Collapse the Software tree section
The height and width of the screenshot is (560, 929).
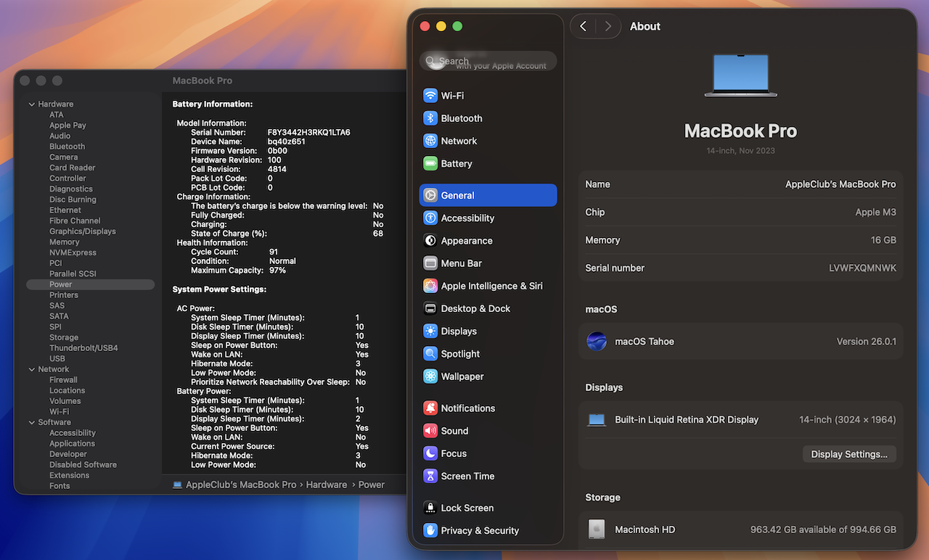click(32, 423)
